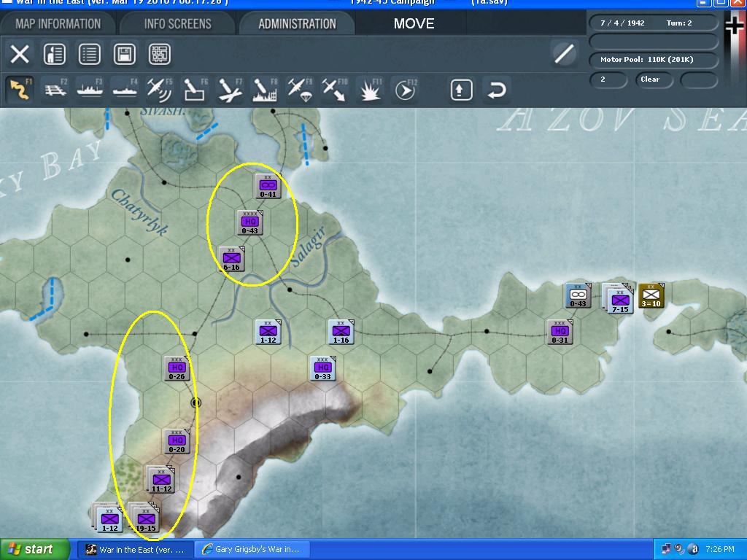Select the Build fortification F11 explosion icon
The height and width of the screenshot is (560, 747).
(x=370, y=90)
